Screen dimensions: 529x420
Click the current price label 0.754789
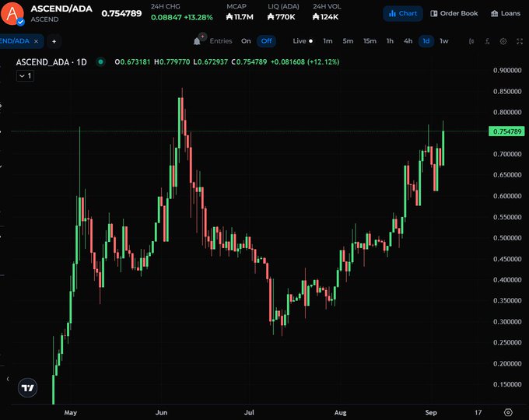click(506, 131)
